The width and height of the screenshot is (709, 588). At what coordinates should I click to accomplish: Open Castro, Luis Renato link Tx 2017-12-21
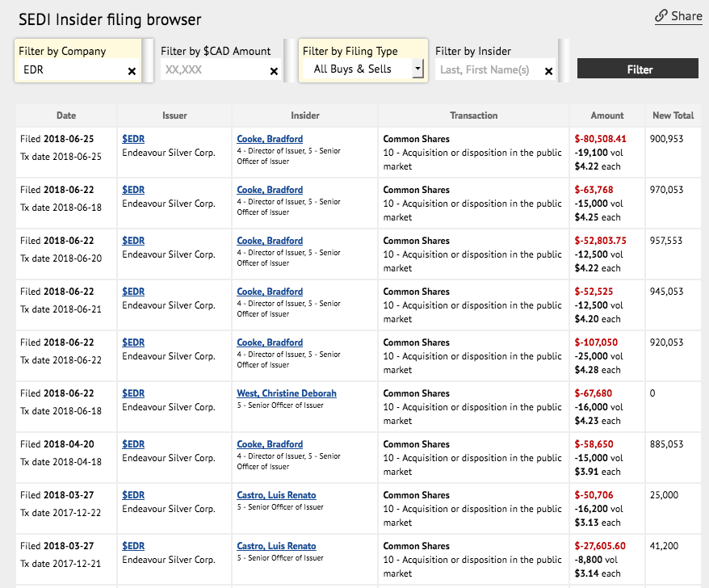pos(276,546)
